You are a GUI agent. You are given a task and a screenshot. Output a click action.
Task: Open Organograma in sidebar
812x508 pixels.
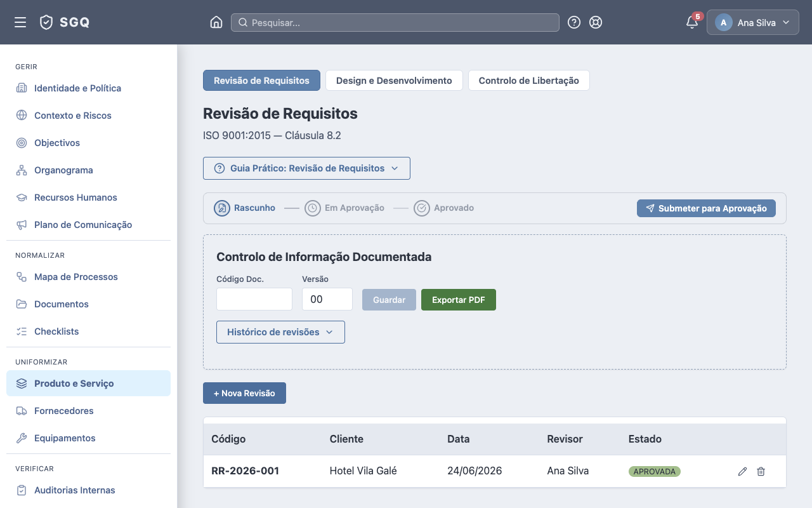(x=88, y=170)
